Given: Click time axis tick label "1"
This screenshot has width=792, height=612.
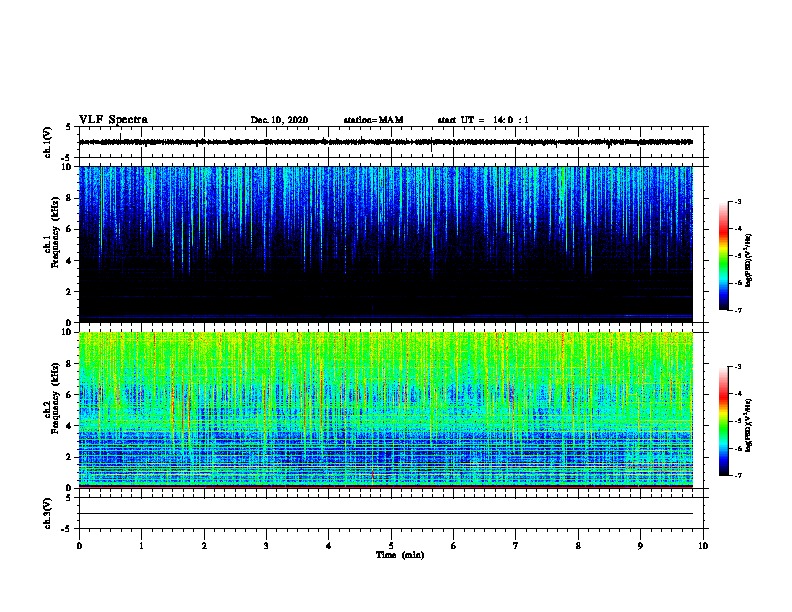Looking at the screenshot, I should tap(141, 546).
